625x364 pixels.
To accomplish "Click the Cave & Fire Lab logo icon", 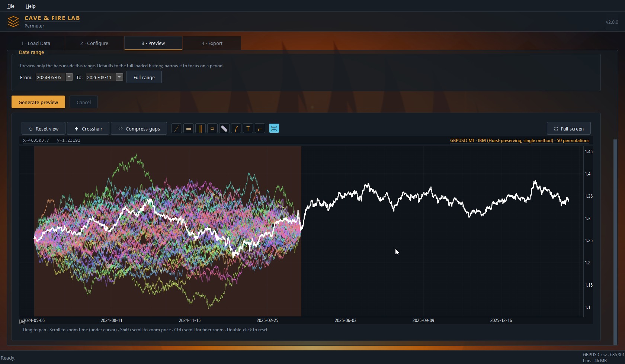I will point(13,22).
